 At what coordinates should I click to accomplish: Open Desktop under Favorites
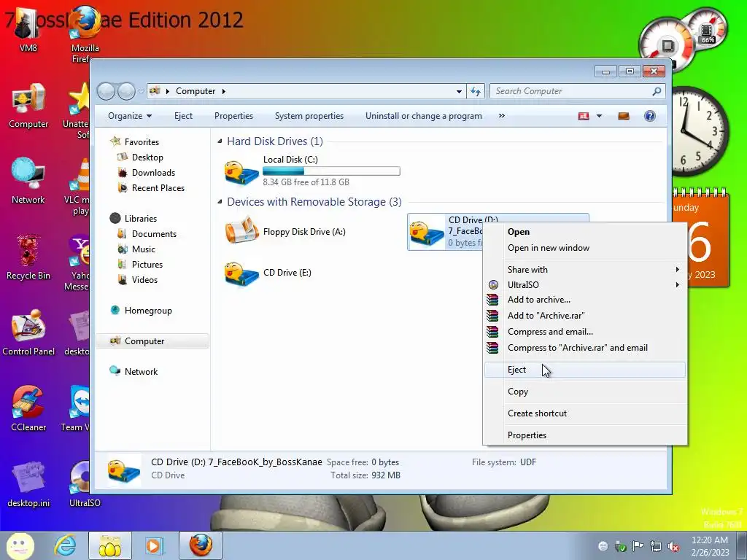click(x=147, y=157)
